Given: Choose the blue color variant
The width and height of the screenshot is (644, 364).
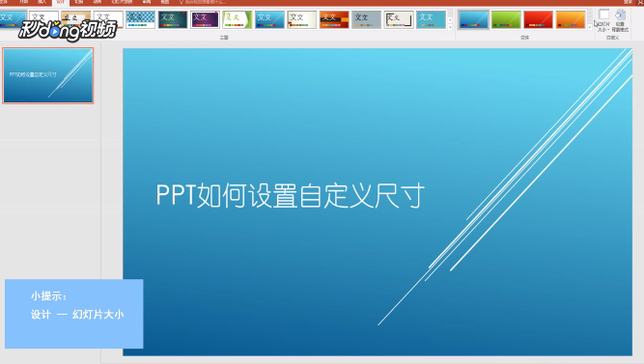Looking at the screenshot, I should [x=473, y=19].
